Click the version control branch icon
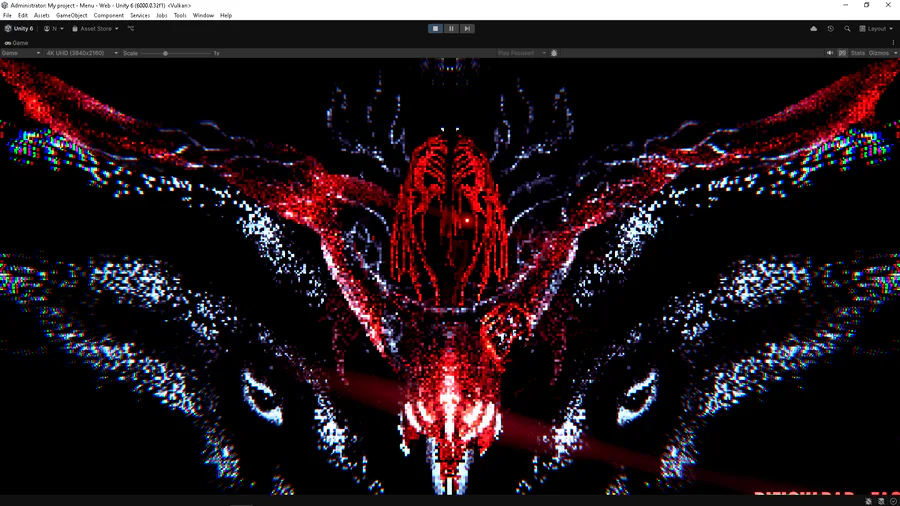Image resolution: width=900 pixels, height=506 pixels. (x=131, y=29)
